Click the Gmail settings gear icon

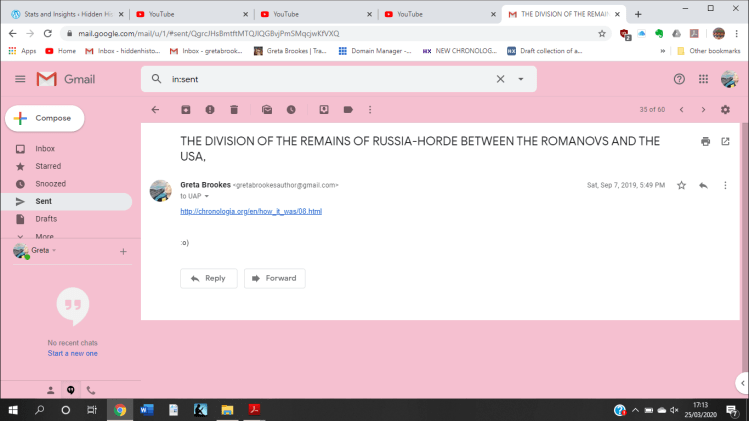(x=725, y=109)
